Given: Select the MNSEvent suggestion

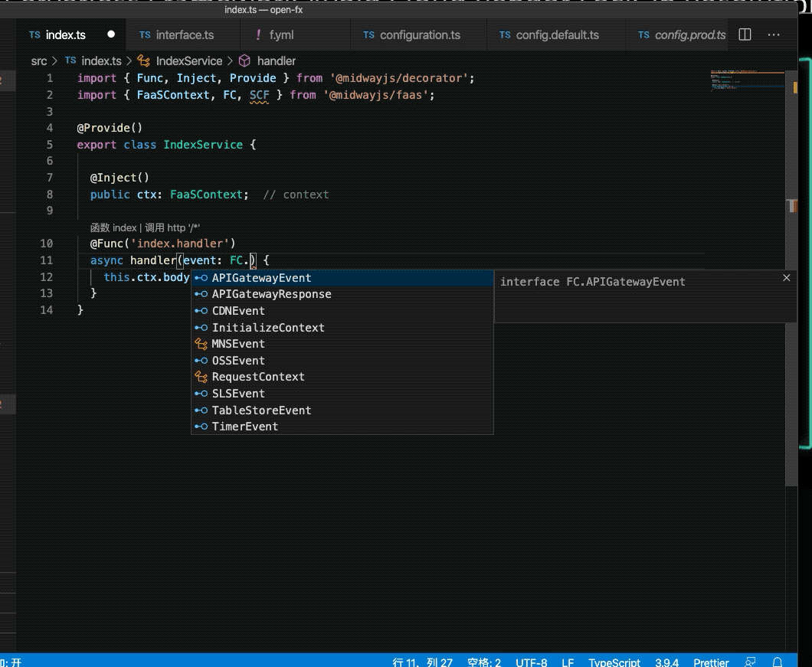Looking at the screenshot, I should coord(238,344).
